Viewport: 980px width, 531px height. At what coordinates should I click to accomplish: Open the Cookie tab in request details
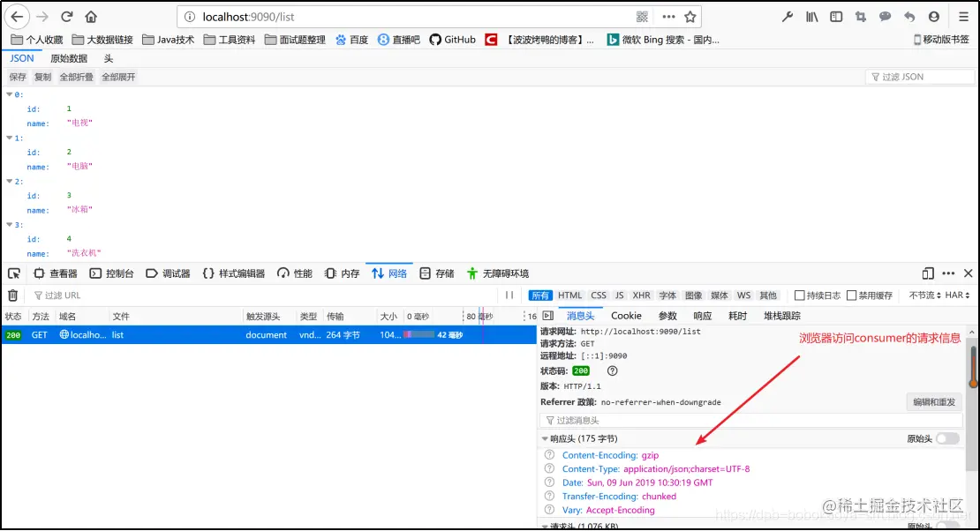pos(626,316)
